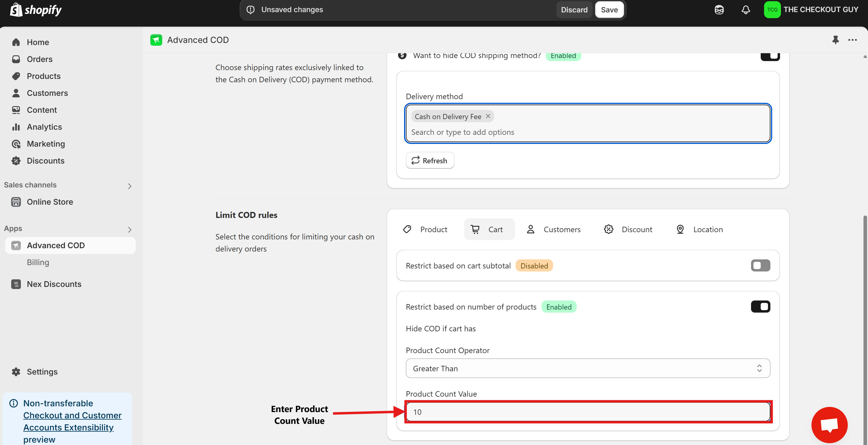Go to Discounts in the sidebar

pyautogui.click(x=46, y=161)
